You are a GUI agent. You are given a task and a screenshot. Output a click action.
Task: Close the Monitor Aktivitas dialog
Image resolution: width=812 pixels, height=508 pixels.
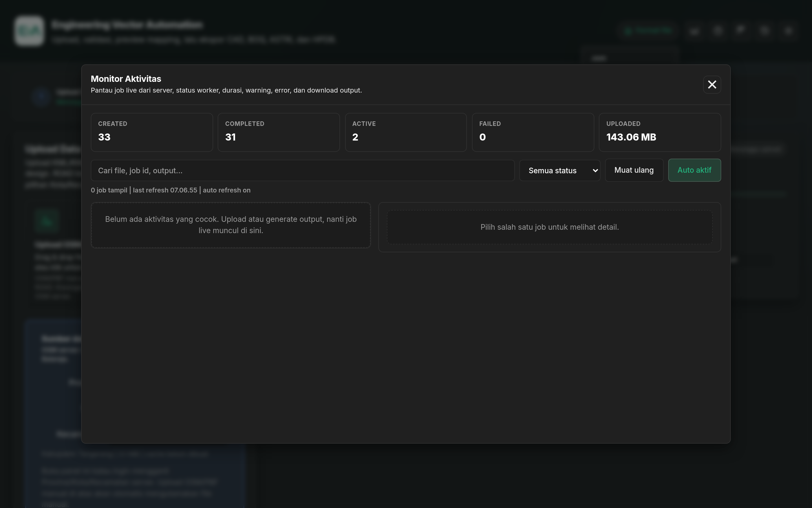pos(712,84)
